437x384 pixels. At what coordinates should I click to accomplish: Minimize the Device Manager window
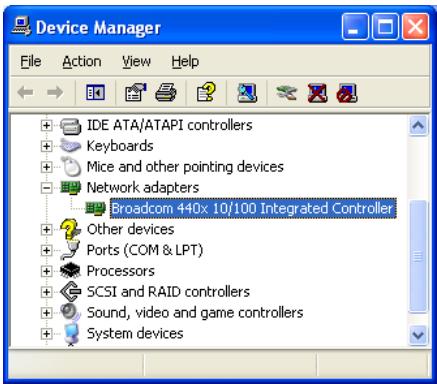(355, 27)
